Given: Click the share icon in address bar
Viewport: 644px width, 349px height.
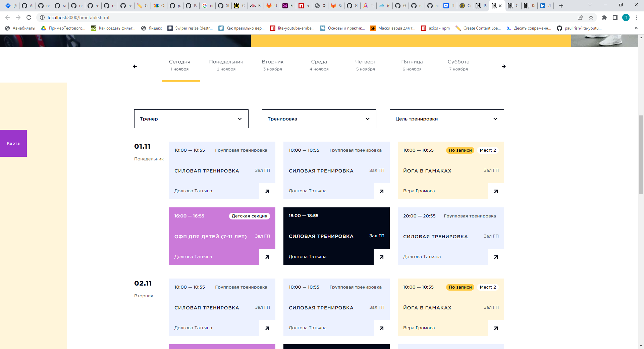Looking at the screenshot, I should (580, 17).
